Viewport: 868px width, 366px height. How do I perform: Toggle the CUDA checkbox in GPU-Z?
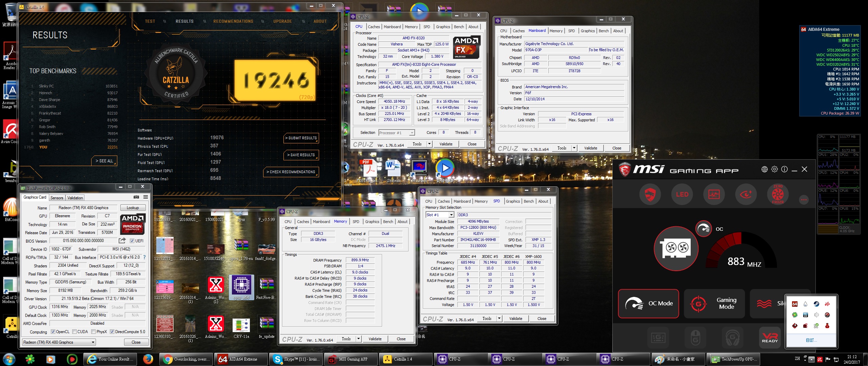pos(74,332)
